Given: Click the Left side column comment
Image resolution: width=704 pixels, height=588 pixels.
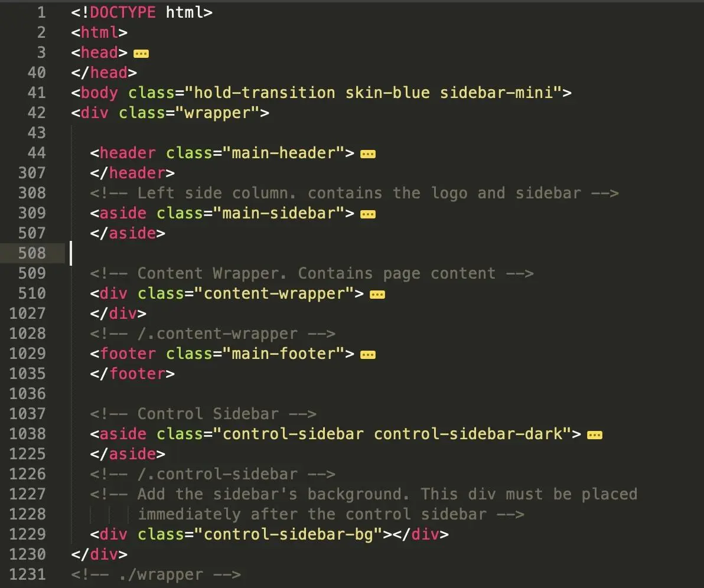Looking at the screenshot, I should click(x=354, y=194).
